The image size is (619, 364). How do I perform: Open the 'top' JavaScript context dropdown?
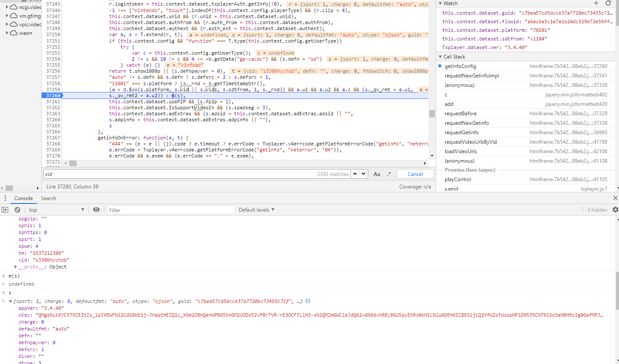coord(56,210)
